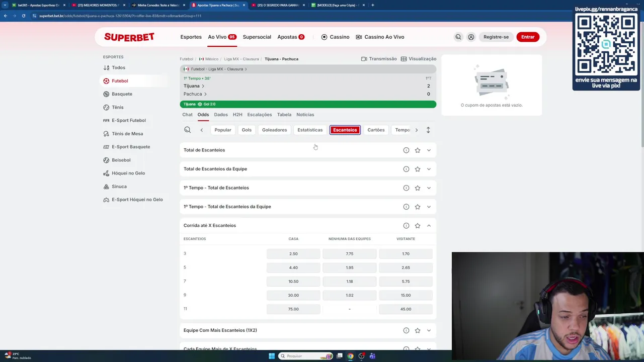Screen dimensions: 644x362
Task: Open Transmissão stream view
Action: tap(379, 59)
